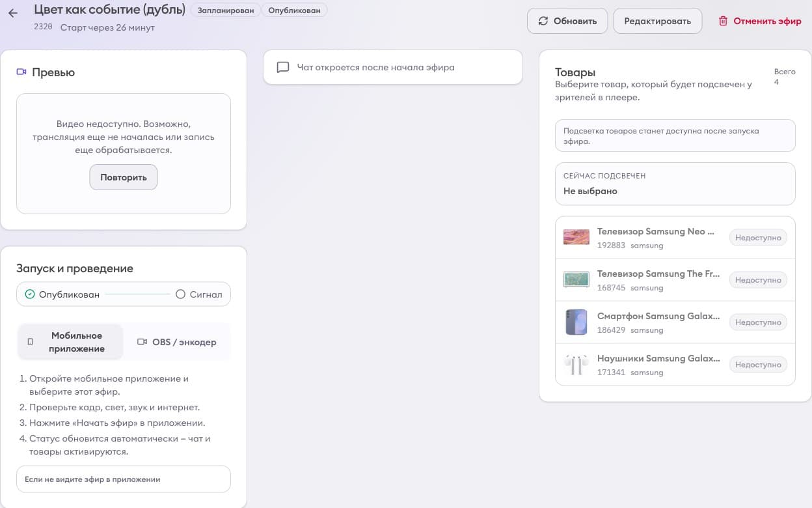812x508 pixels.
Task: Switch to the OBS / энкодер tab
Action: 177,342
